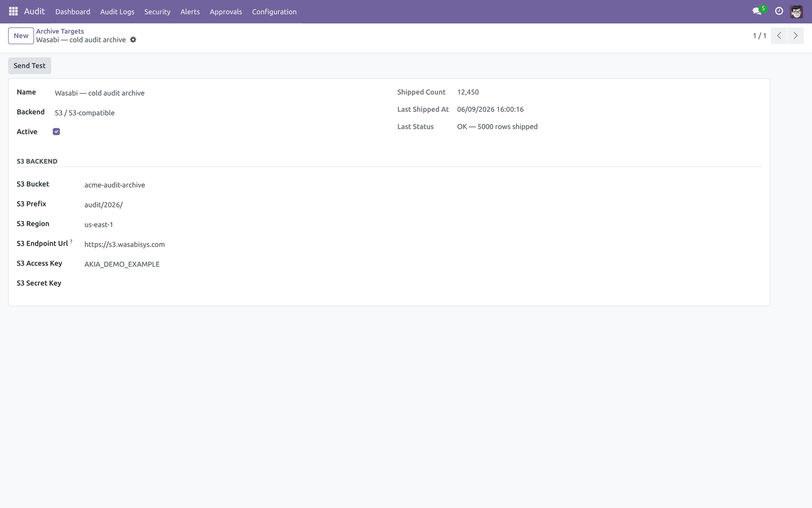The height and width of the screenshot is (508, 812).
Task: Open the Alerts menu
Action: pos(190,12)
